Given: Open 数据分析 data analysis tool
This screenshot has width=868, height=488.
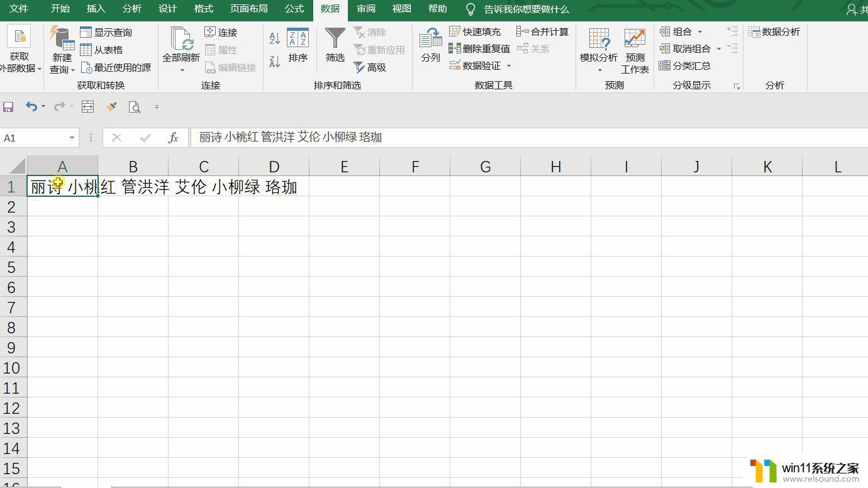Looking at the screenshot, I should click(774, 31).
